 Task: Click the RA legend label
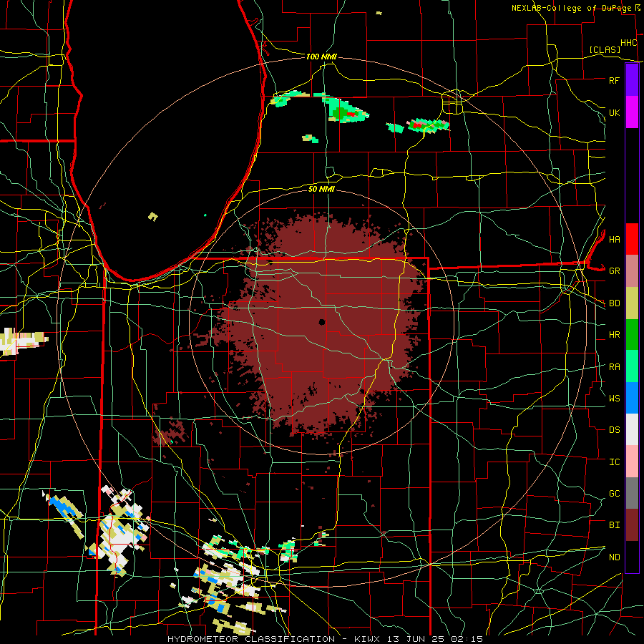pos(614,366)
